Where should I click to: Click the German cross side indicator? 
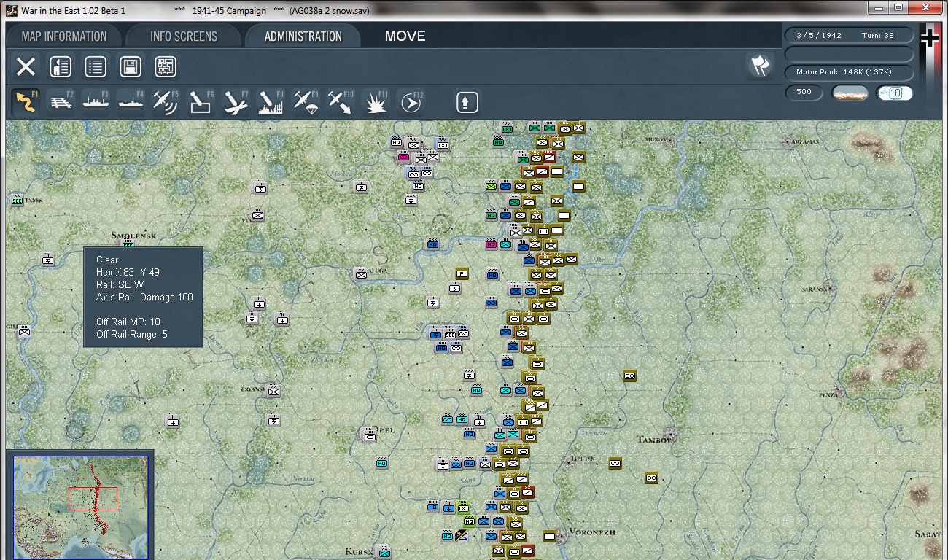point(929,37)
